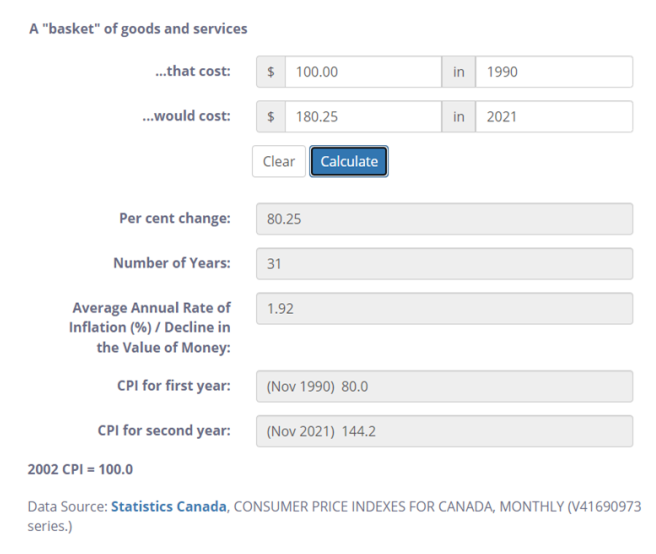Click the Number of Years result box

[444, 264]
